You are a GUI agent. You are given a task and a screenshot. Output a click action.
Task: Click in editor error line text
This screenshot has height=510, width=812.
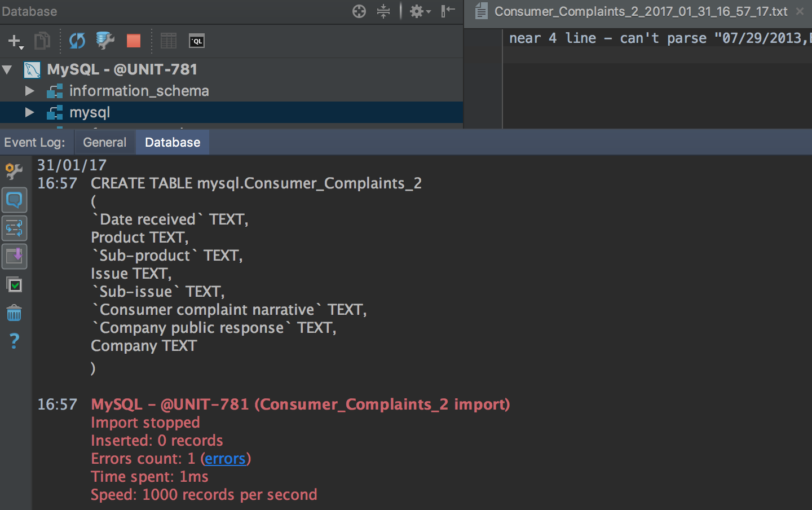pos(660,38)
